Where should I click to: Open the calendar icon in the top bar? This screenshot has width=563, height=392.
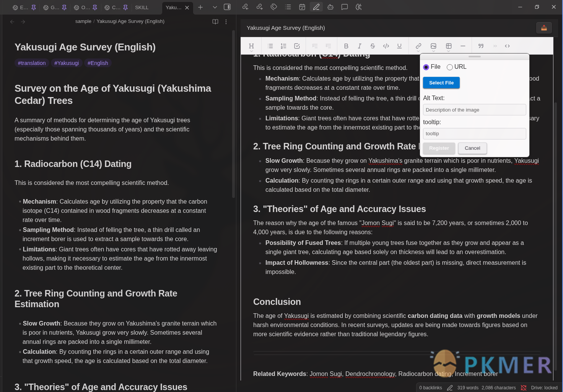(302, 7)
